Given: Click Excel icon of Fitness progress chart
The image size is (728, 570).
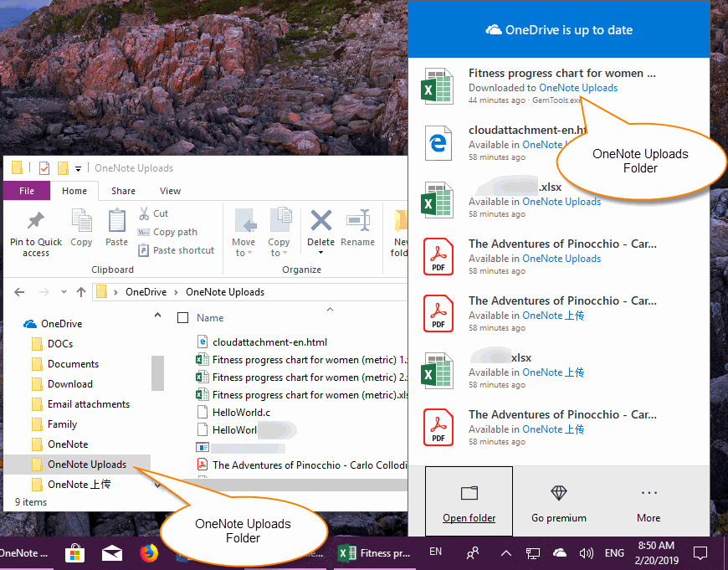Looking at the screenshot, I should pos(437,86).
